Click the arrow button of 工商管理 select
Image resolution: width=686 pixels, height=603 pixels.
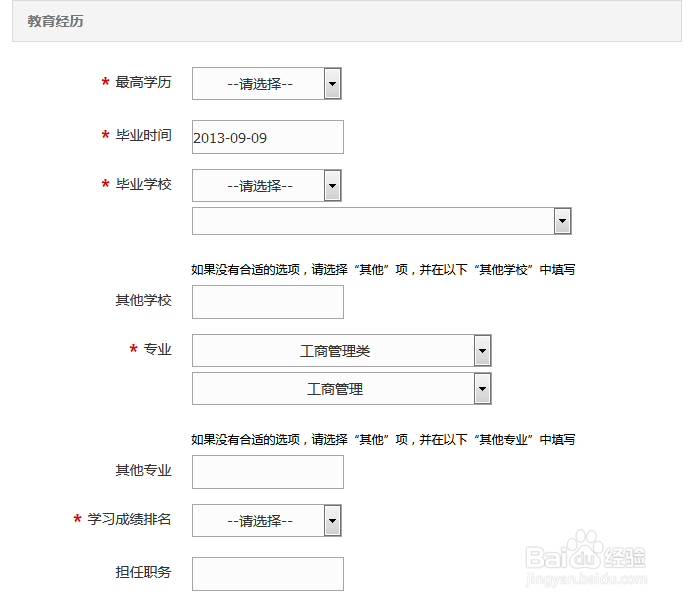482,389
